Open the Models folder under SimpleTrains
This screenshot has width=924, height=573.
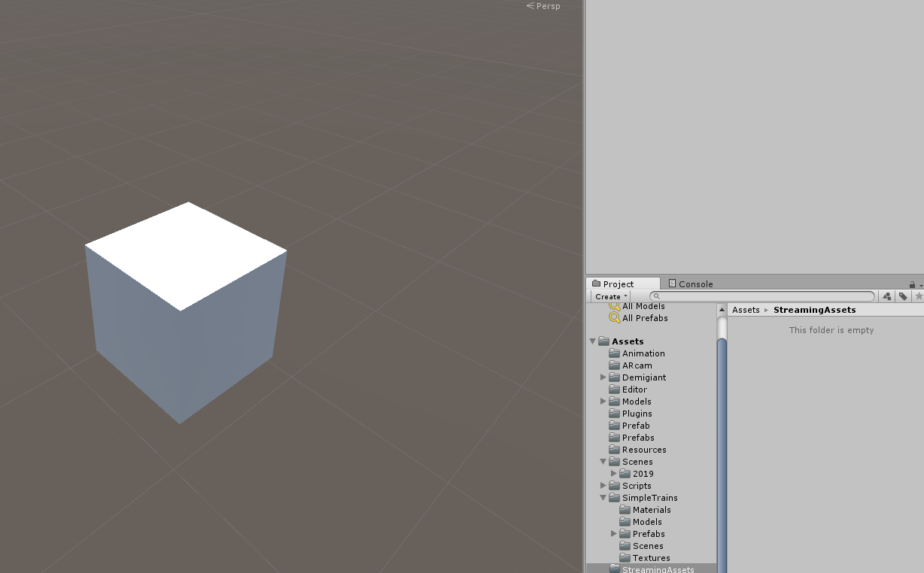(640, 522)
